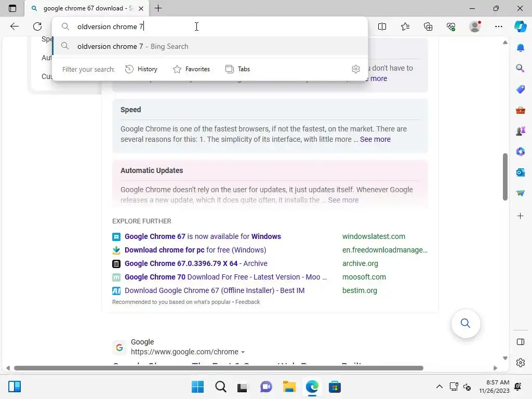
Task: Click See more under Speed section
Action: [375, 139]
